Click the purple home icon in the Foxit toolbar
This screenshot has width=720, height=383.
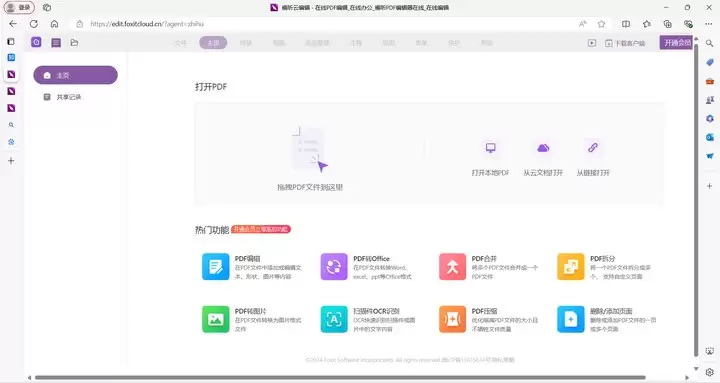36,42
